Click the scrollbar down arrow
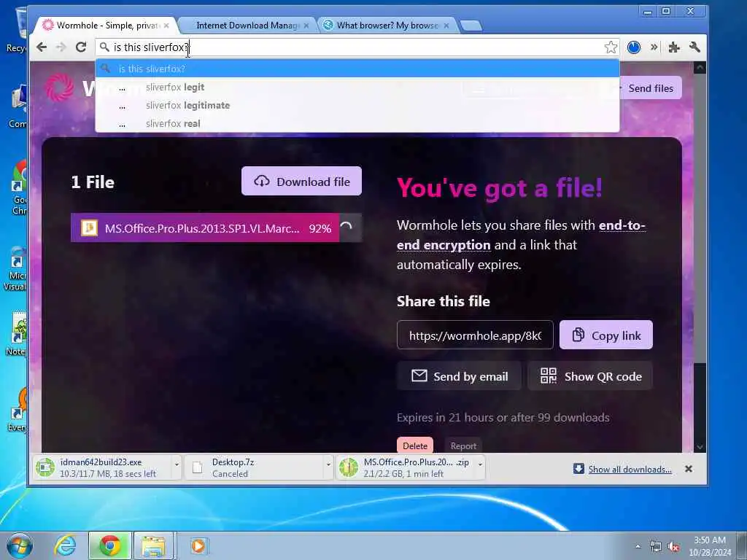This screenshot has width=747, height=560. pos(700,447)
